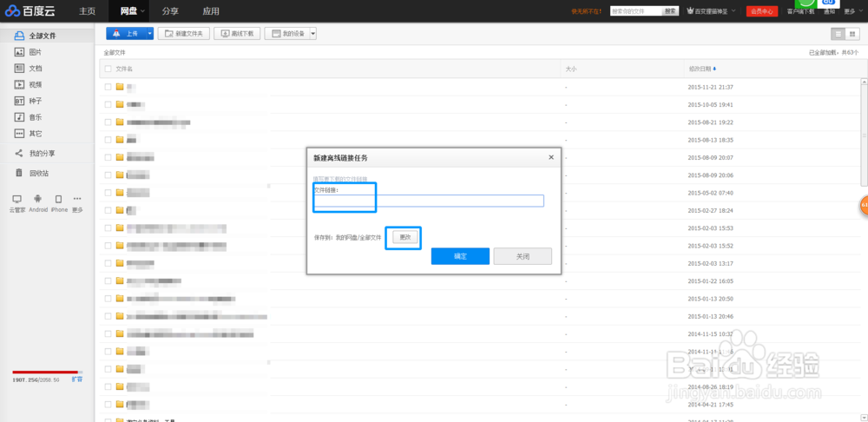
Task: Click the 我的设备 button
Action: click(x=286, y=34)
